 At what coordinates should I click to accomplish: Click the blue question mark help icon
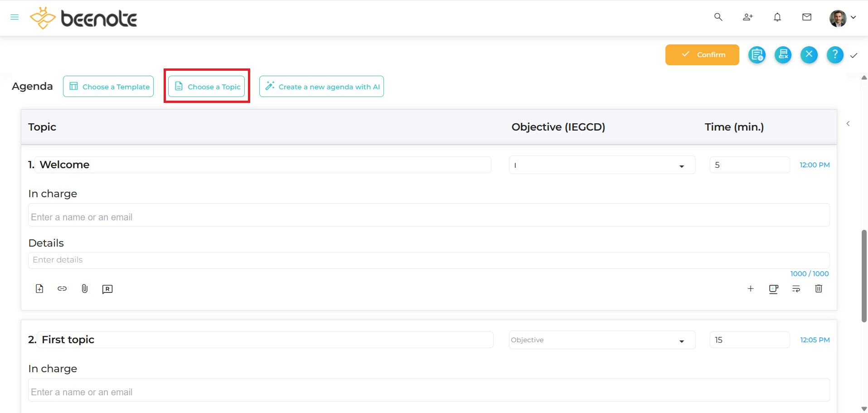(x=835, y=55)
